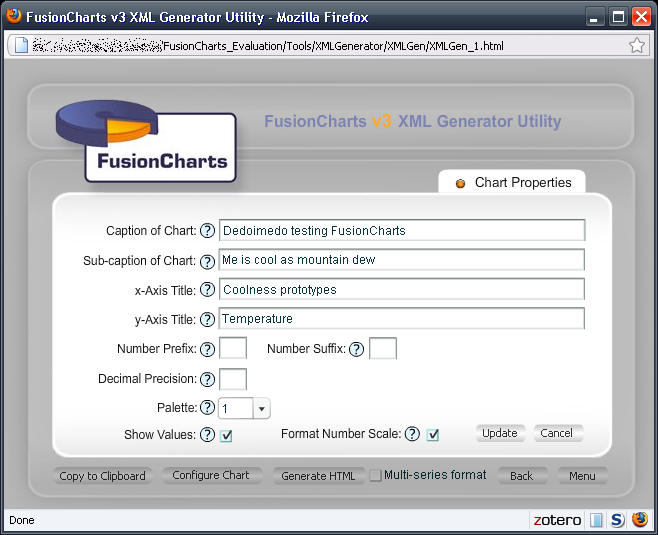Image resolution: width=658 pixels, height=535 pixels.
Task: Click into the Number Prefix input field
Action: tap(233, 349)
